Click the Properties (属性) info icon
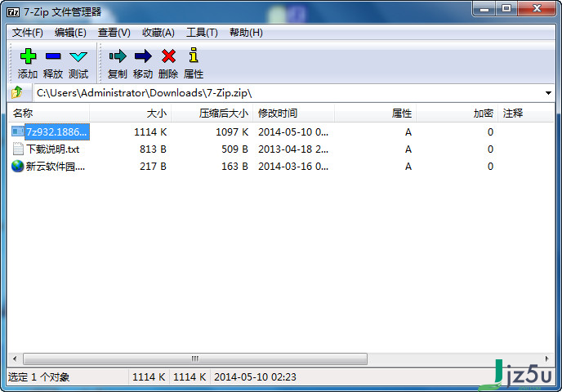The height and width of the screenshot is (392, 562). click(x=194, y=55)
